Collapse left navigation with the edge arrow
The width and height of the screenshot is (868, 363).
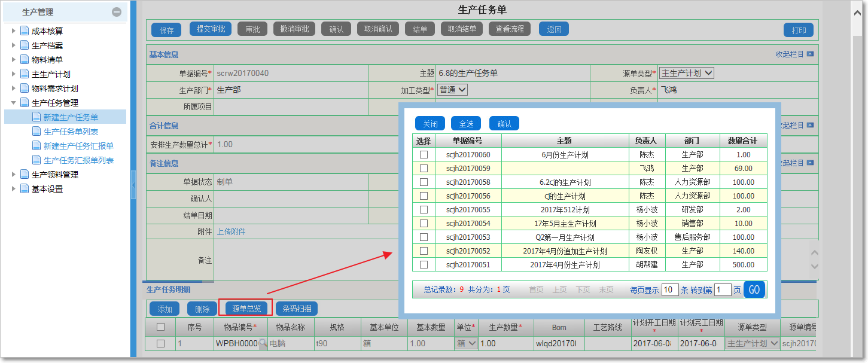135,184
